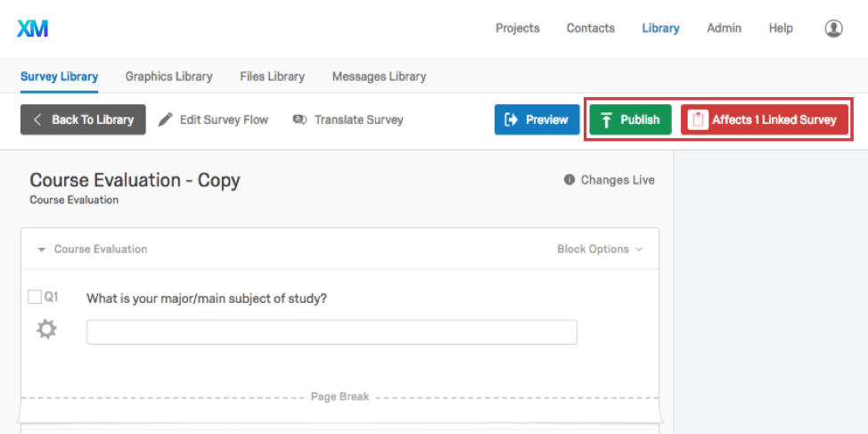This screenshot has height=434, width=868.
Task: Switch to the Graphics Library tab
Action: tap(168, 77)
